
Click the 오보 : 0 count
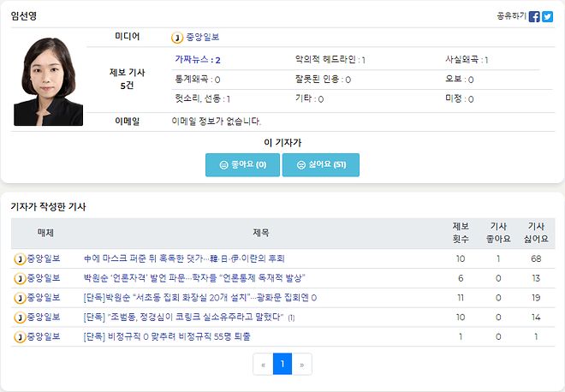460,80
